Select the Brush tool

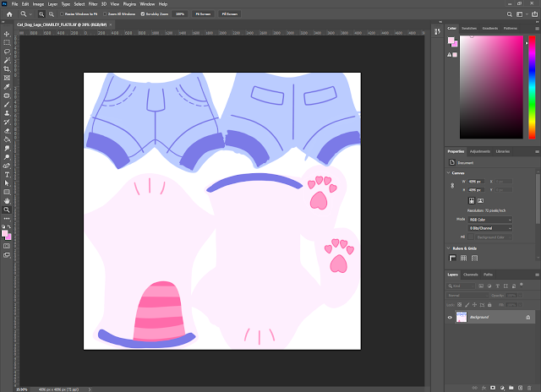(7, 105)
